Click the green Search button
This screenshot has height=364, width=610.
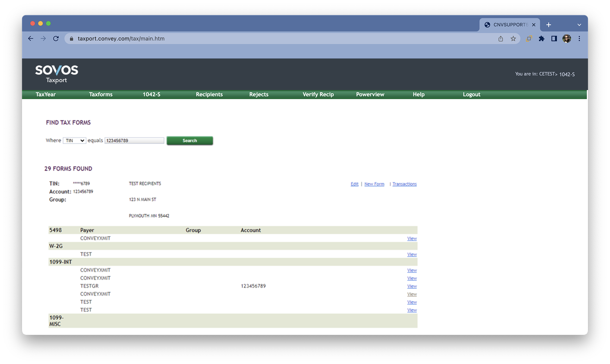tap(190, 141)
